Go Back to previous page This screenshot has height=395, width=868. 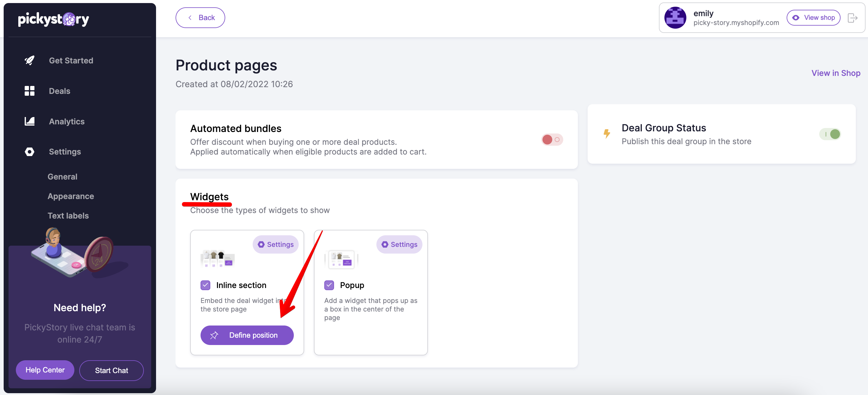(x=200, y=18)
